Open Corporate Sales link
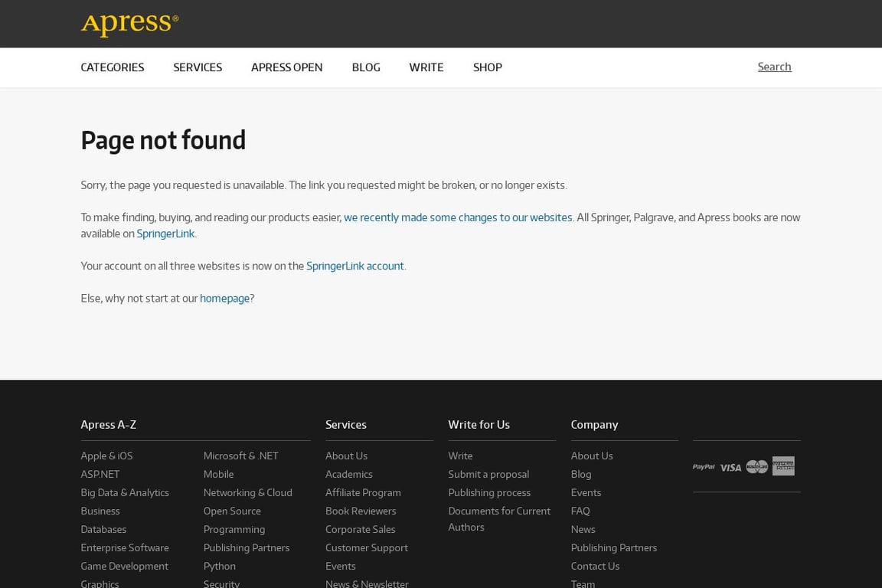Screen dimensions: 882x588 coord(360,530)
